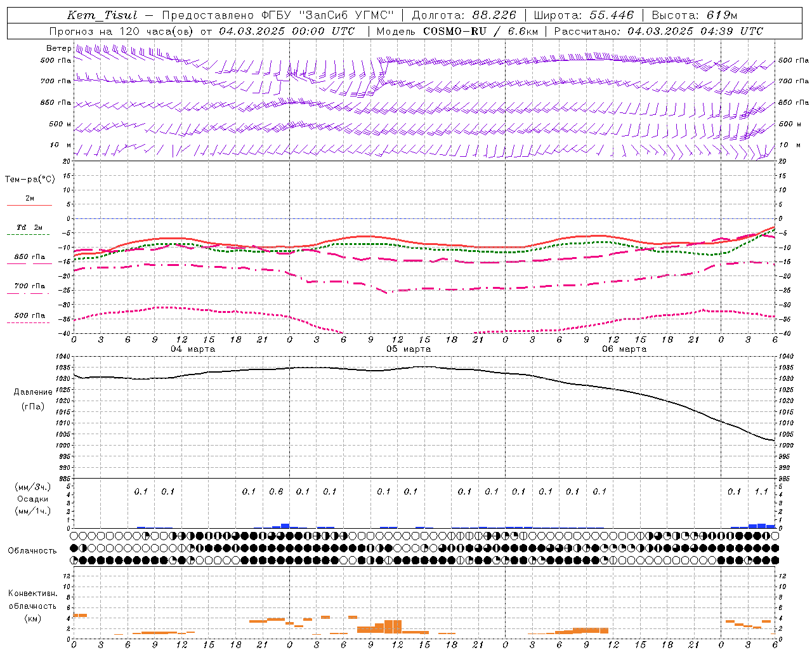The image size is (812, 650).
Task: Click the Модель COSMO-RU / 6.6км text
Action: (x=457, y=31)
